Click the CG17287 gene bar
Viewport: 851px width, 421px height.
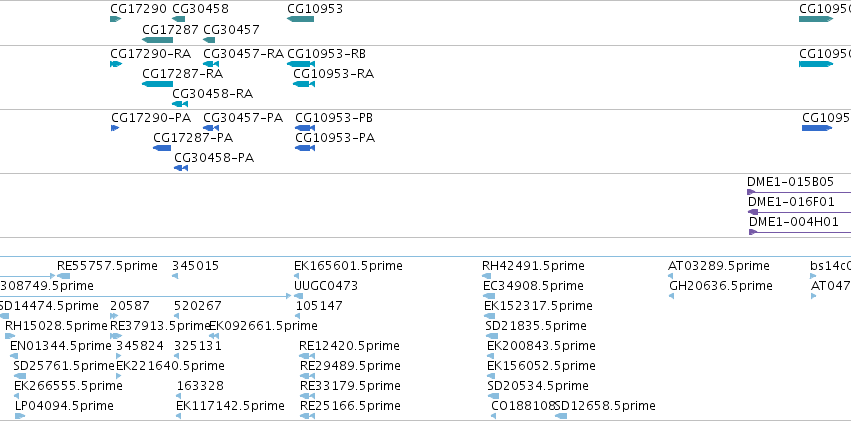[x=157, y=40]
